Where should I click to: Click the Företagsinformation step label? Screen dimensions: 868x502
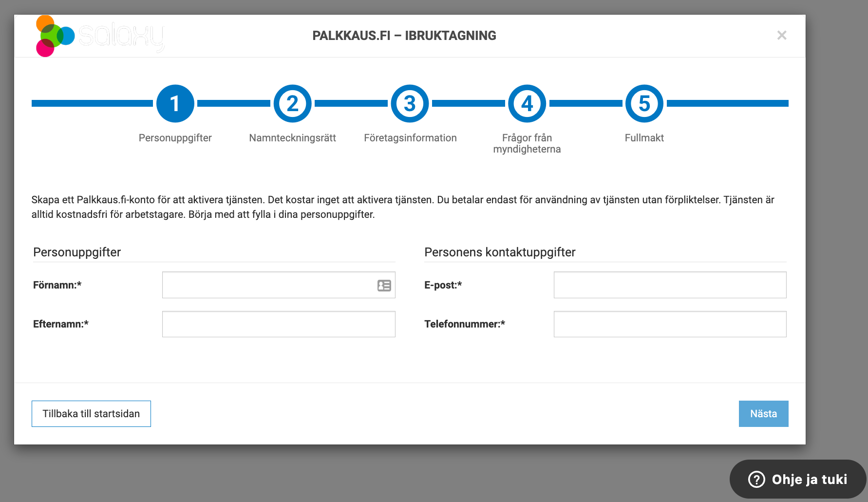[410, 138]
